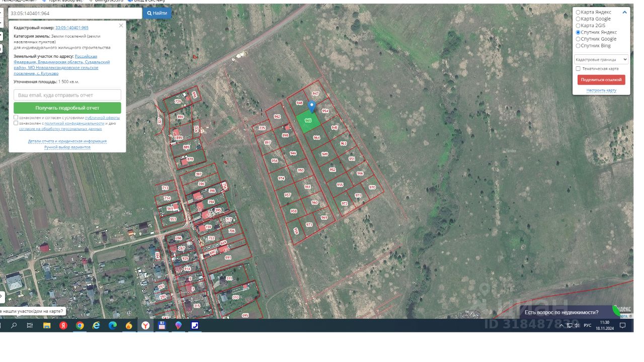Select parcel 962 on the map

pos(277,117)
